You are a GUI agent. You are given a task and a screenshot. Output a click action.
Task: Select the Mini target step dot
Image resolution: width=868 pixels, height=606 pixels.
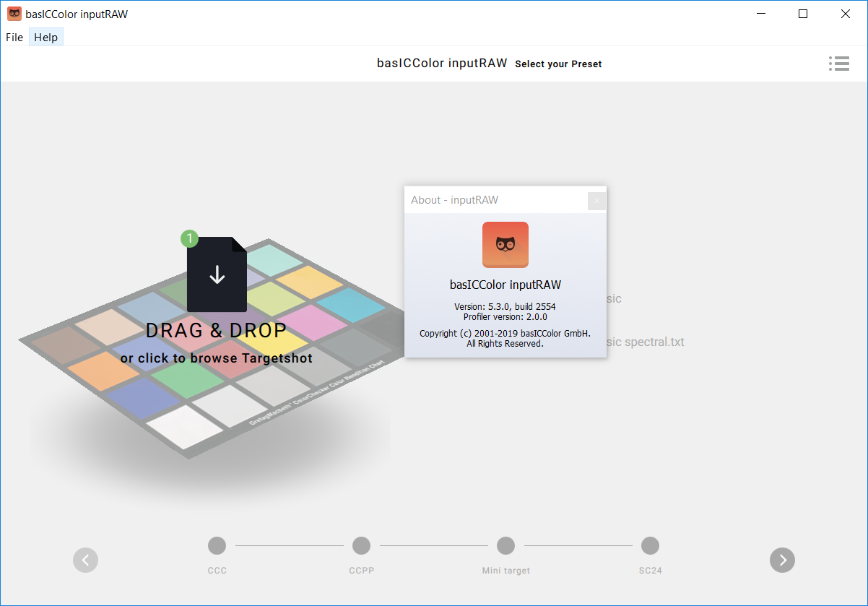(x=505, y=545)
